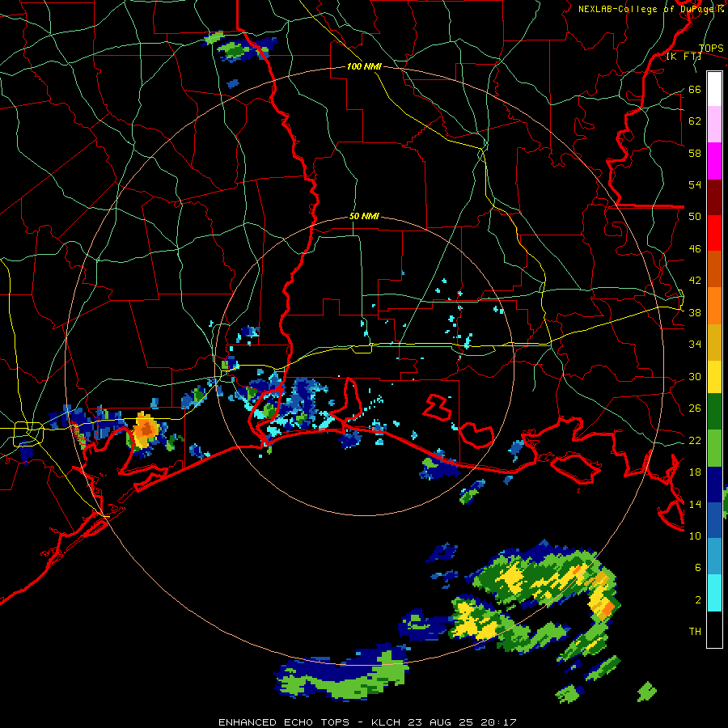Pick the light green legend swatch

click(x=714, y=448)
